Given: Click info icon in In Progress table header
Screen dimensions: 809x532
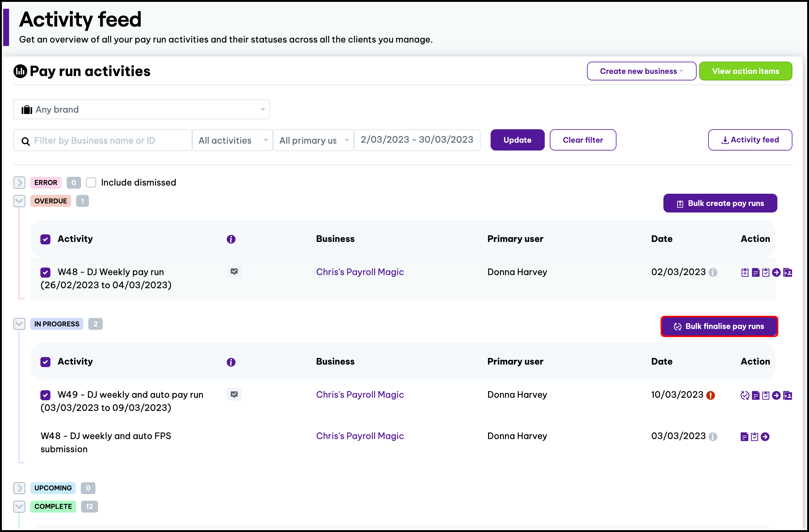Looking at the screenshot, I should (x=231, y=362).
